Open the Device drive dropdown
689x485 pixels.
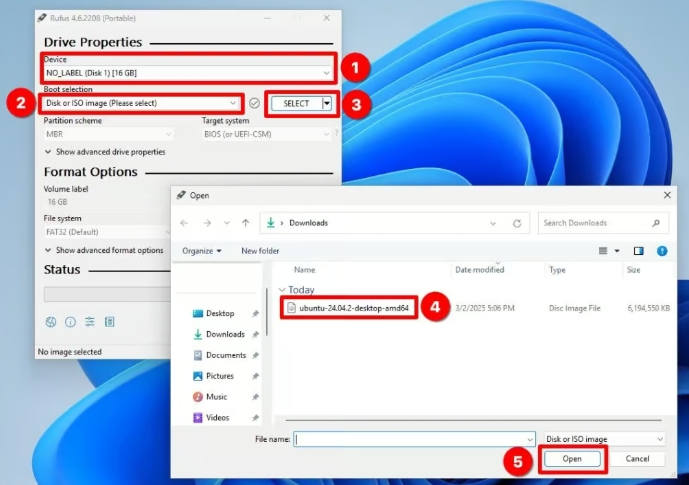tap(188, 73)
